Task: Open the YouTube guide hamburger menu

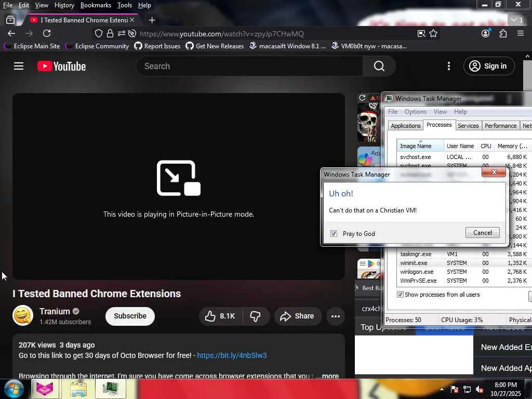Action: (x=19, y=66)
